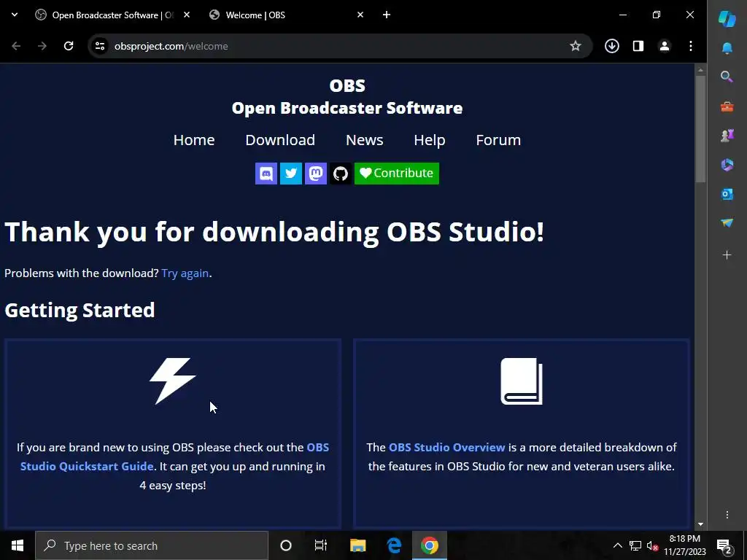Toggle the Chrome side panel
747x560 pixels.
click(x=638, y=46)
